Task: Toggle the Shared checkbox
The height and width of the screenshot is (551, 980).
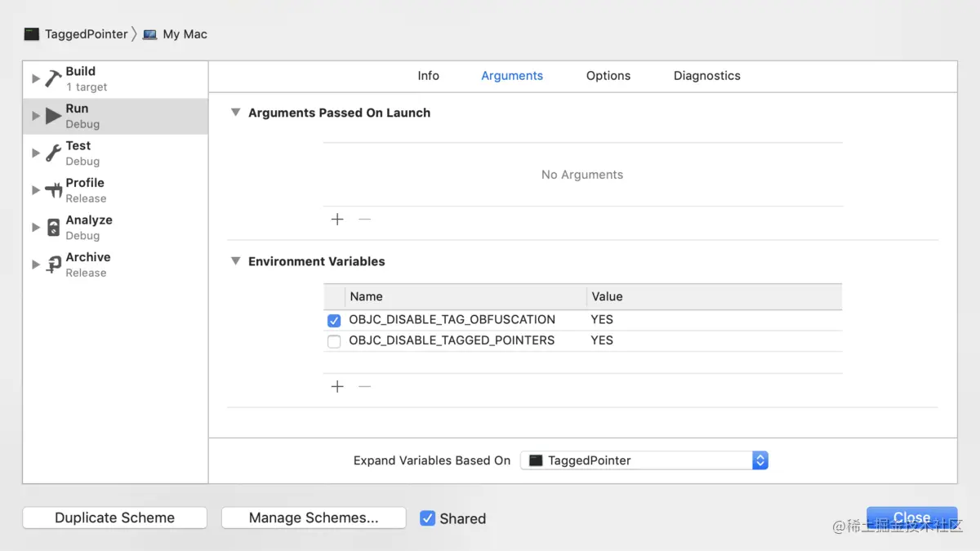Action: 427,518
